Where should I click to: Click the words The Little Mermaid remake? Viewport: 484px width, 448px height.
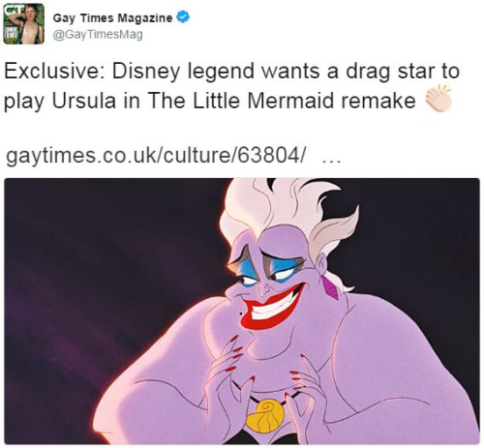pos(282,101)
